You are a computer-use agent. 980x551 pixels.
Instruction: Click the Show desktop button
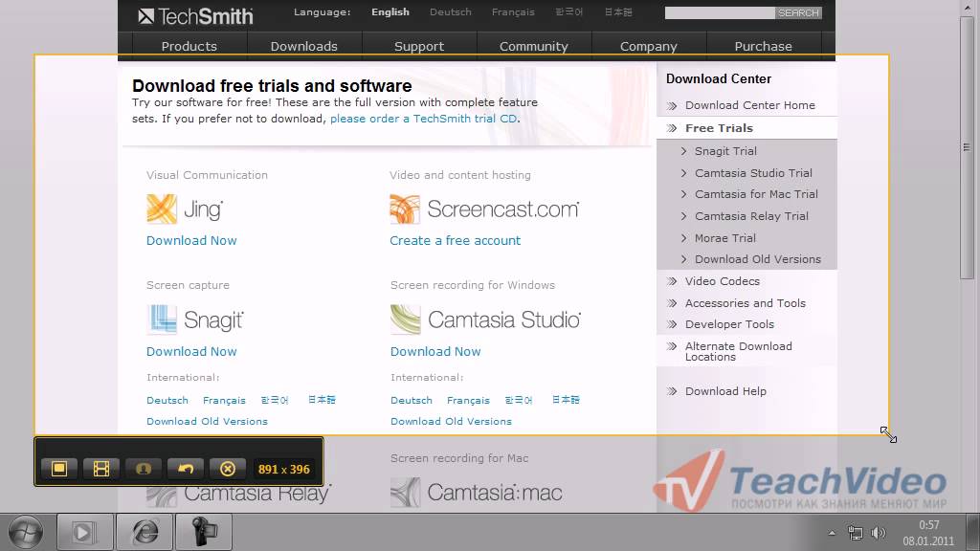(x=972, y=532)
